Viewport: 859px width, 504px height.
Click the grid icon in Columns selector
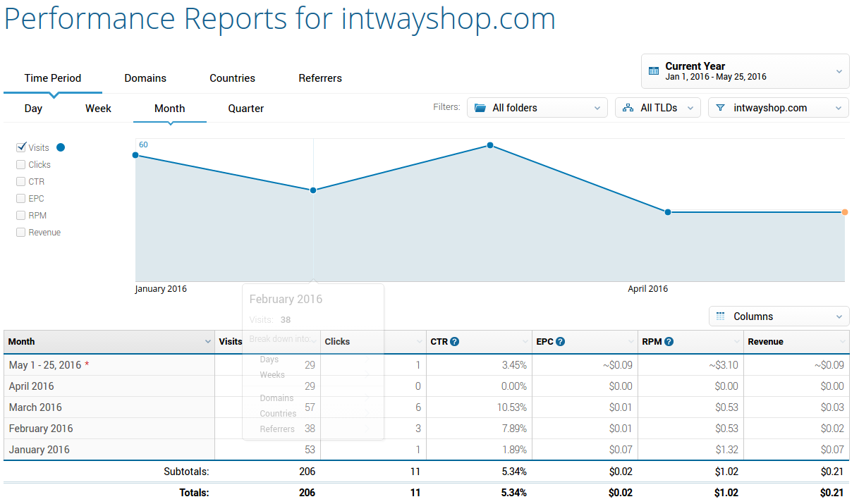tap(720, 316)
